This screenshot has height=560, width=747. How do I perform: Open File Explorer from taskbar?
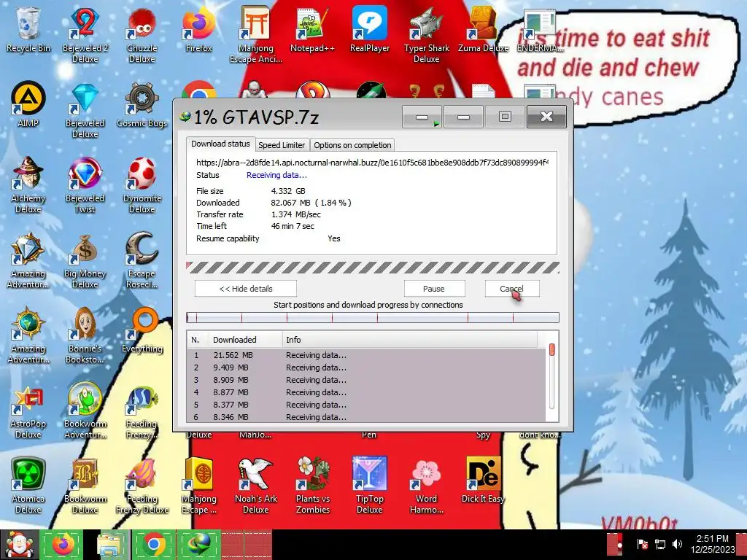coord(110,545)
